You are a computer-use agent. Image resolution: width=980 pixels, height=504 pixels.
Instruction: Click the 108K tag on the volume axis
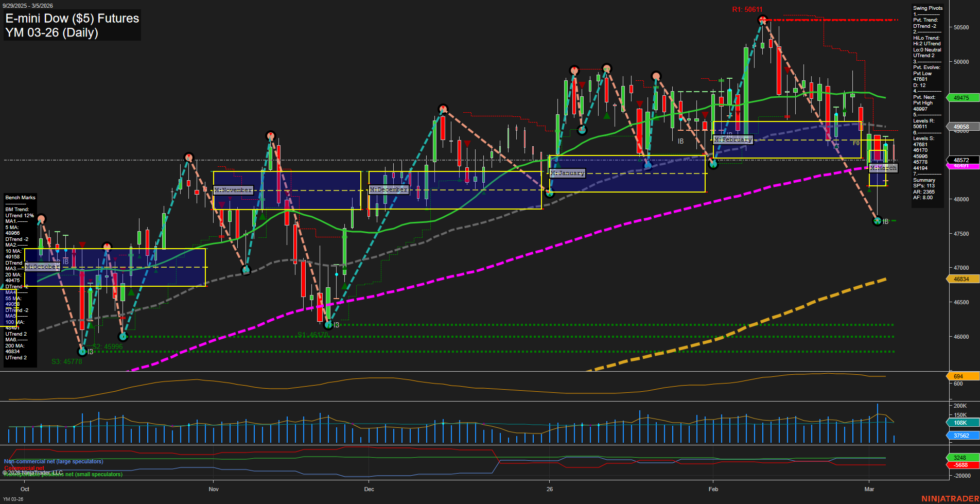[961, 423]
